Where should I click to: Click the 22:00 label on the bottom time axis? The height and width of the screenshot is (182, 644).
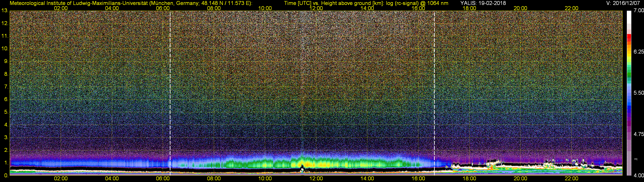pyautogui.click(x=571, y=179)
